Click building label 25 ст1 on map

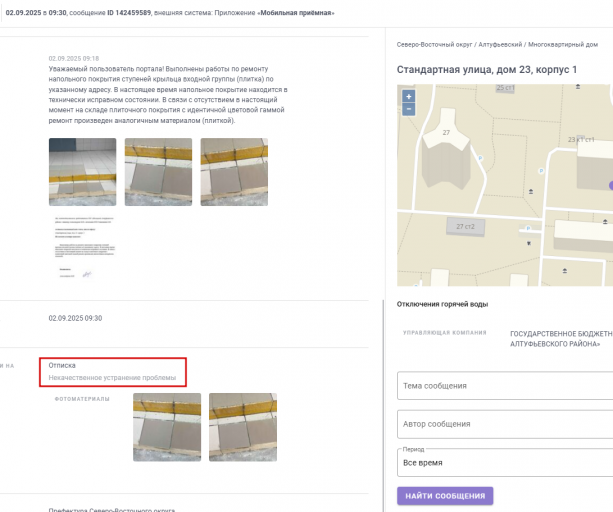[505, 88]
